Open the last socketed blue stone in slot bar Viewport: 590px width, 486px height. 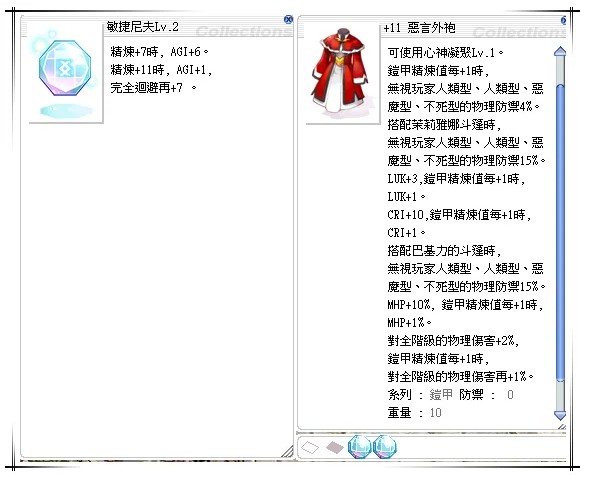(x=385, y=447)
